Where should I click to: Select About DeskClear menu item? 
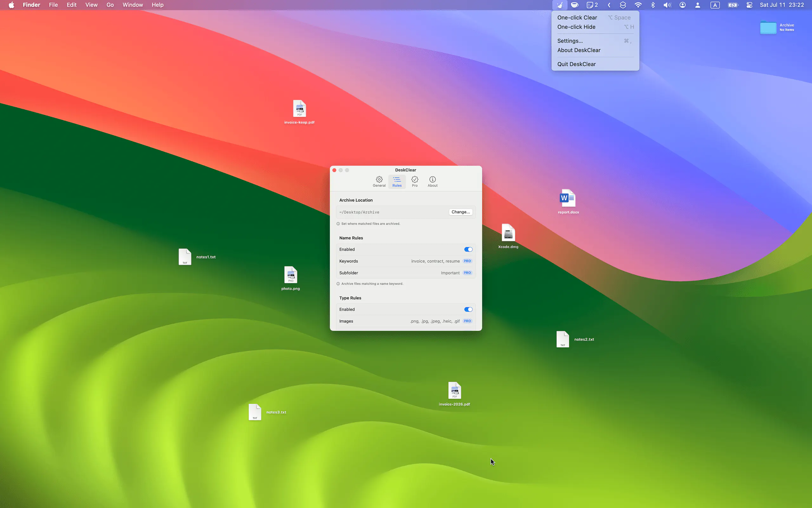coord(595,50)
